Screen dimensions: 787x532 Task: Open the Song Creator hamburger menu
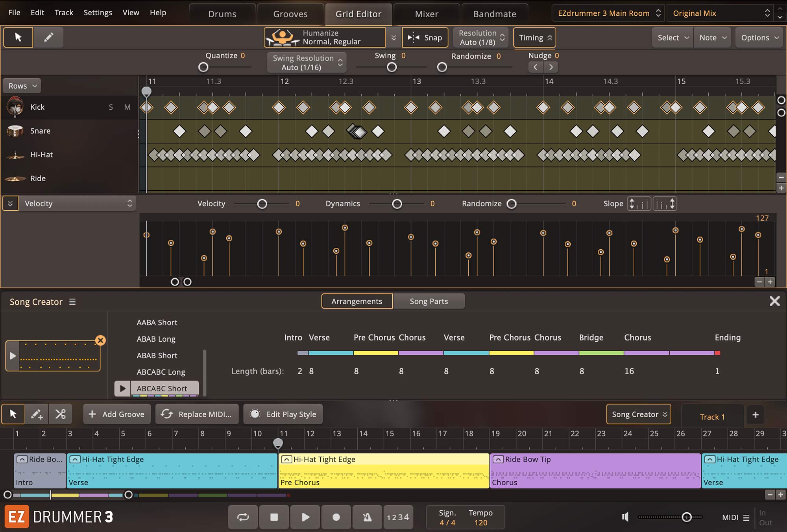point(72,302)
